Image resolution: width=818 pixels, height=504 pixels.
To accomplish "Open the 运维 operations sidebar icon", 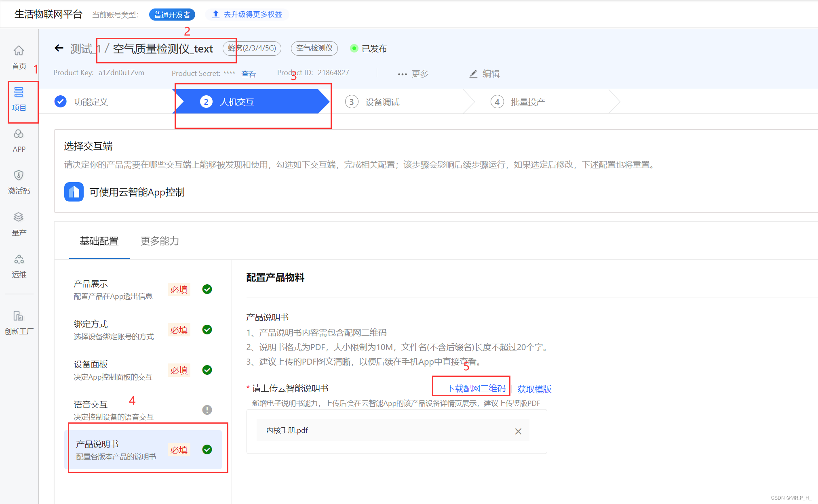I will (19, 259).
